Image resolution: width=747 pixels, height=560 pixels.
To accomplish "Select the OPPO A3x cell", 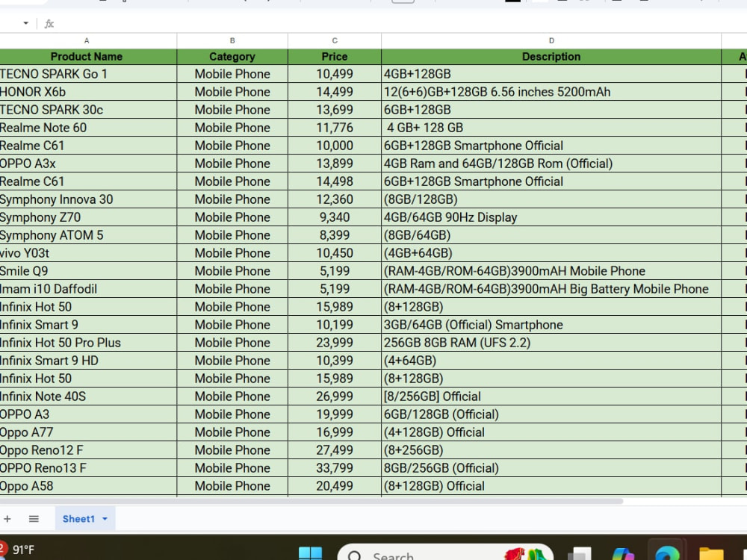I will coord(88,164).
